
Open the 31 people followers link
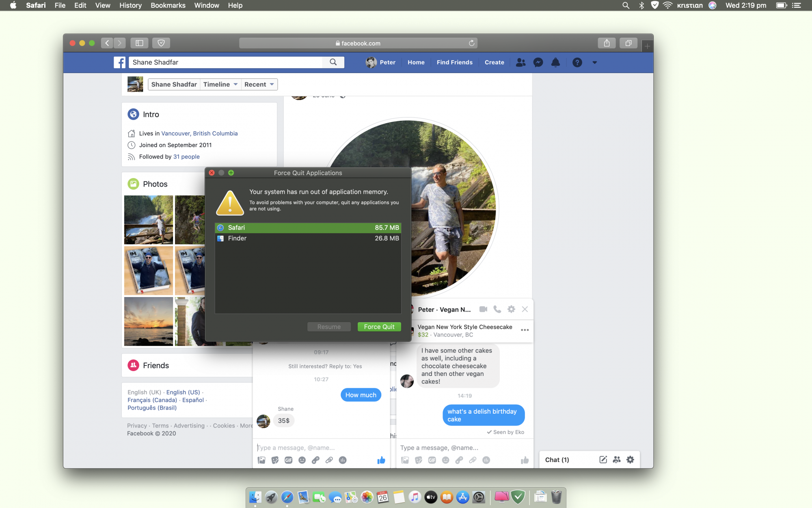(186, 156)
